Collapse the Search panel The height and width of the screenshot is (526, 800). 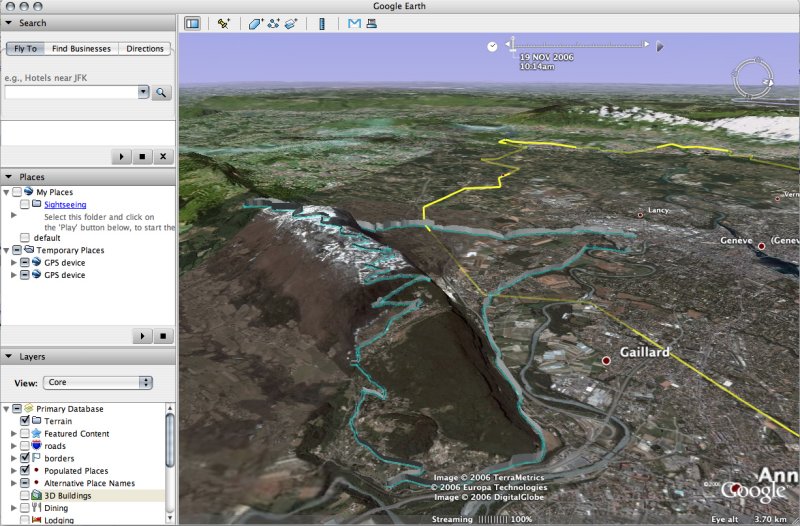(8, 22)
